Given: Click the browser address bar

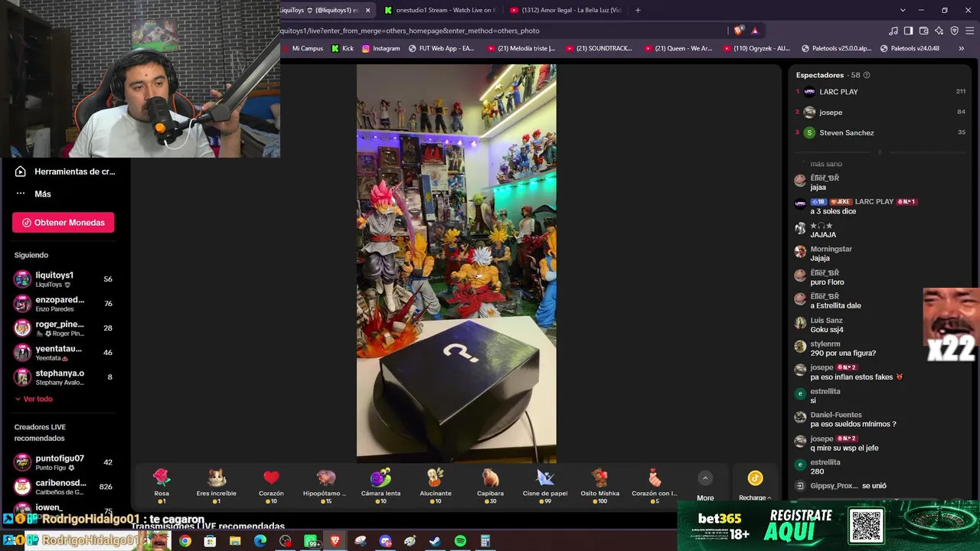Looking at the screenshot, I should pyautogui.click(x=501, y=31).
